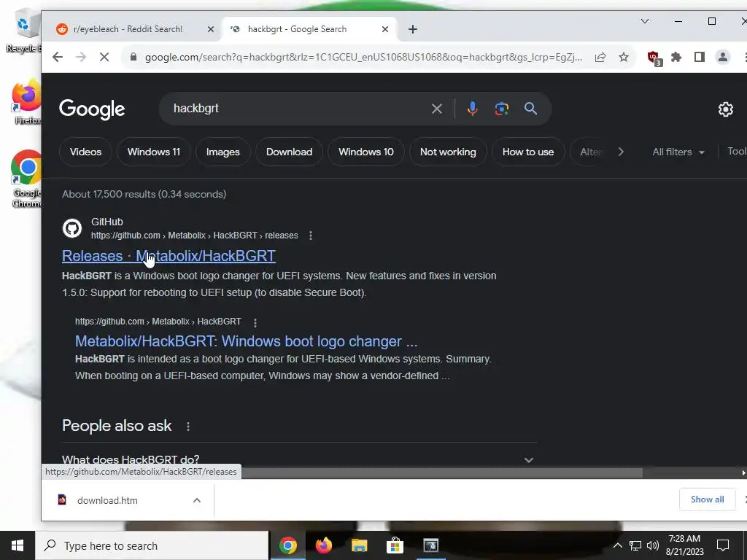This screenshot has height=560, width=747.
Task: Select the Firefox desktop shortcut
Action: pyautogui.click(x=26, y=102)
